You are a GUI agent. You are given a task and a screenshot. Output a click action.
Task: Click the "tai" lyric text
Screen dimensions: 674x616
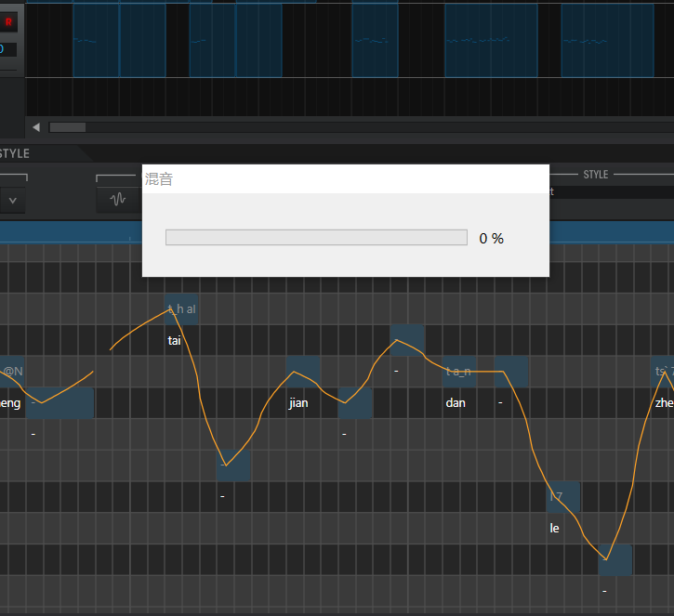click(174, 341)
